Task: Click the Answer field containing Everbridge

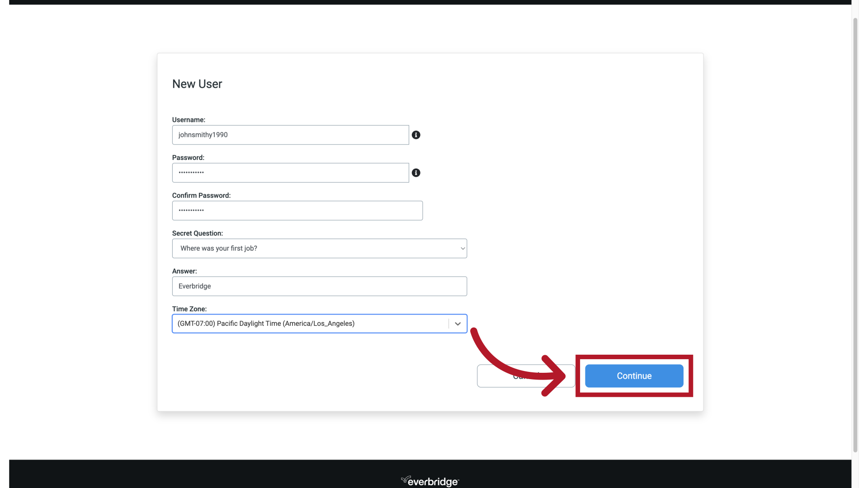Action: click(319, 286)
